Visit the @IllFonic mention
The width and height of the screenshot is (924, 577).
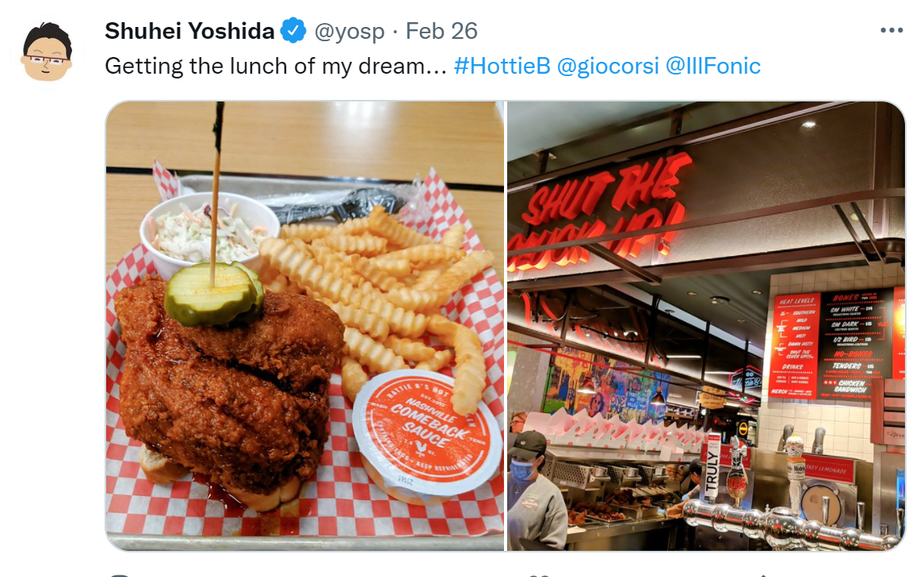713,66
